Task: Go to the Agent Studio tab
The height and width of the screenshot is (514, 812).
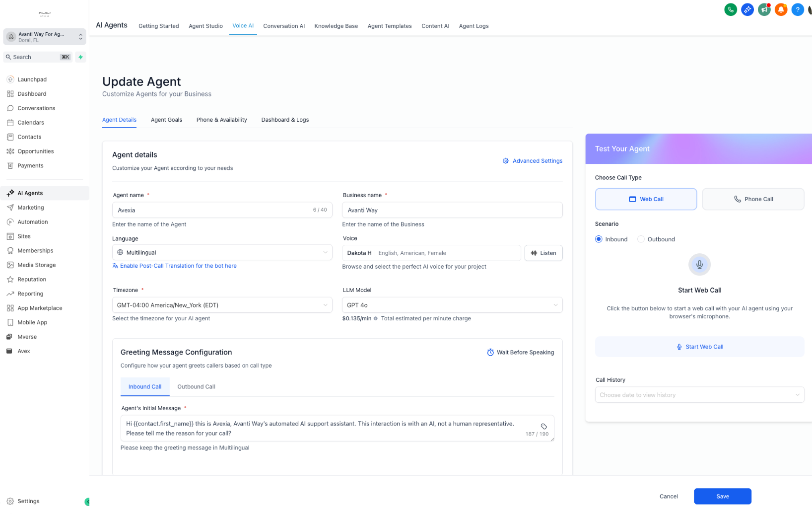Action: click(x=205, y=26)
